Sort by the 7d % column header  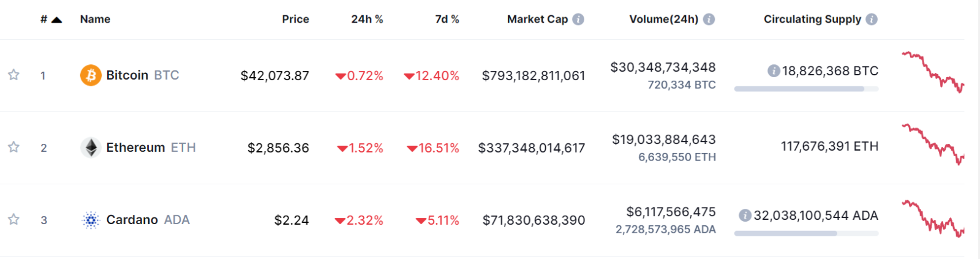pyautogui.click(x=447, y=19)
